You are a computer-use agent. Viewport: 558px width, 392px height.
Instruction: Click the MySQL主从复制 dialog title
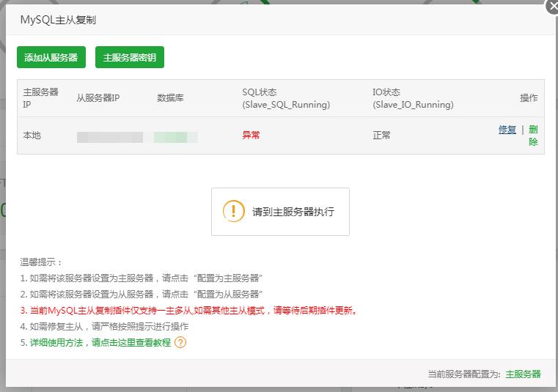click(x=58, y=20)
